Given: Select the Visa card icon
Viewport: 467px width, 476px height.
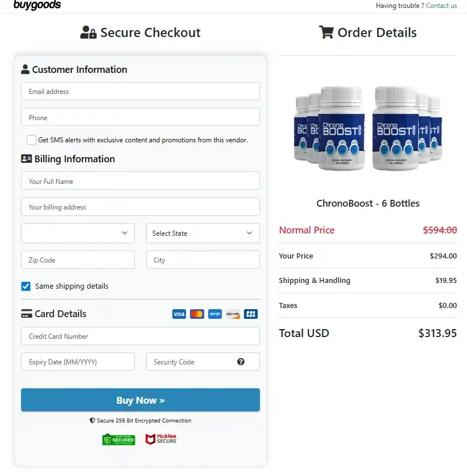Looking at the screenshot, I should coord(179,314).
